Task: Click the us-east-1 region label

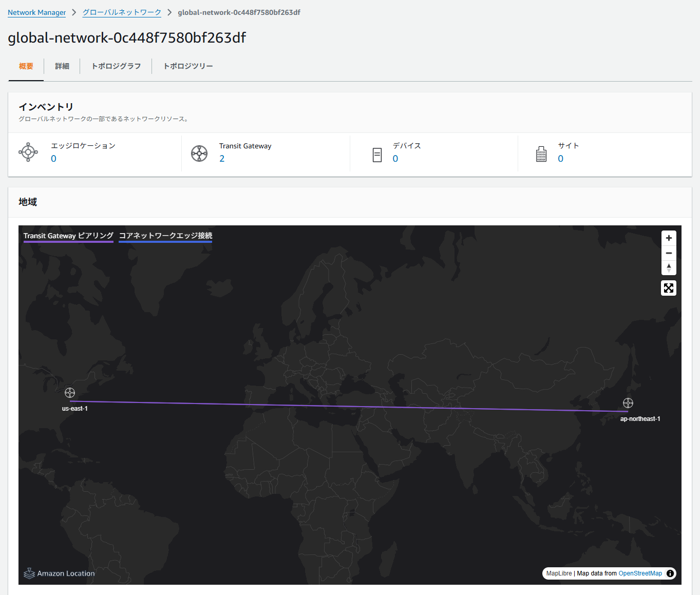Action: tap(75, 409)
